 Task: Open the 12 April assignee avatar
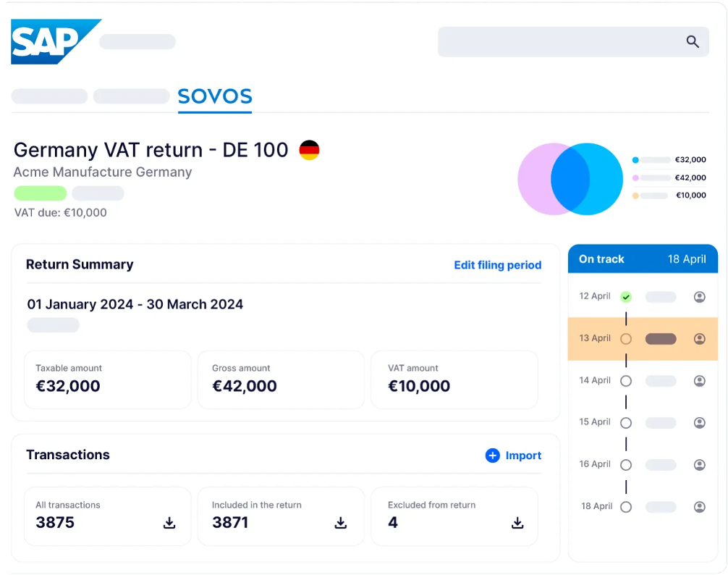coord(699,297)
